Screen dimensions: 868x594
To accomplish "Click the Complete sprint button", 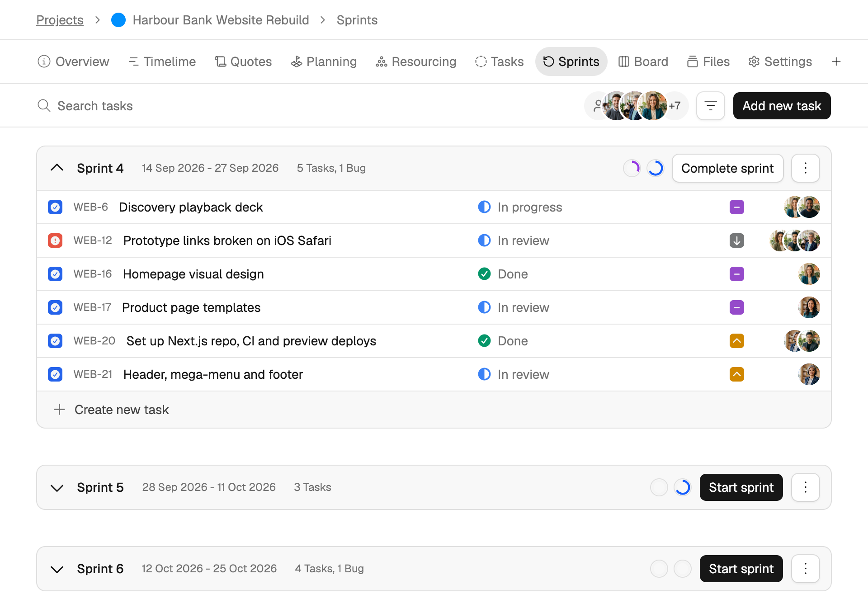I will tap(727, 168).
